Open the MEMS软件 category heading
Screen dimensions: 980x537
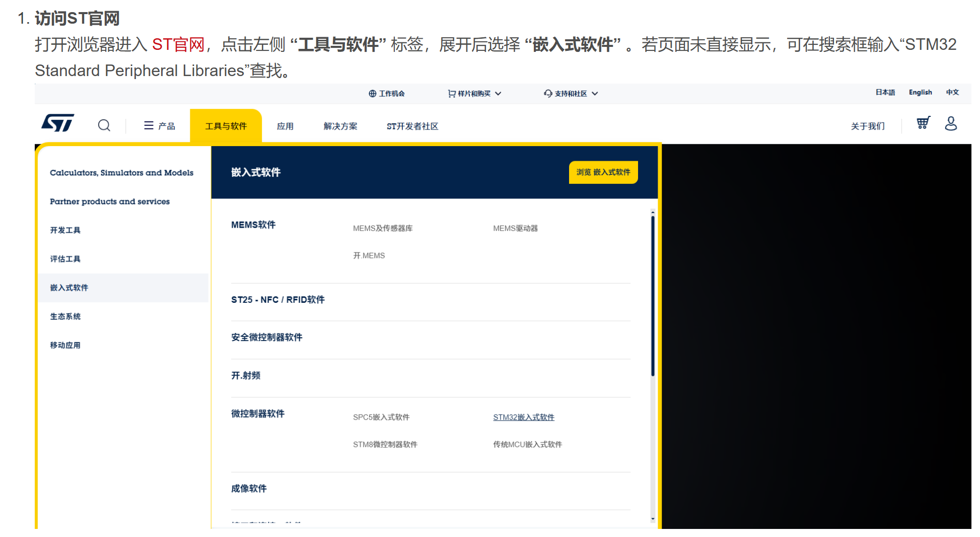click(x=253, y=225)
